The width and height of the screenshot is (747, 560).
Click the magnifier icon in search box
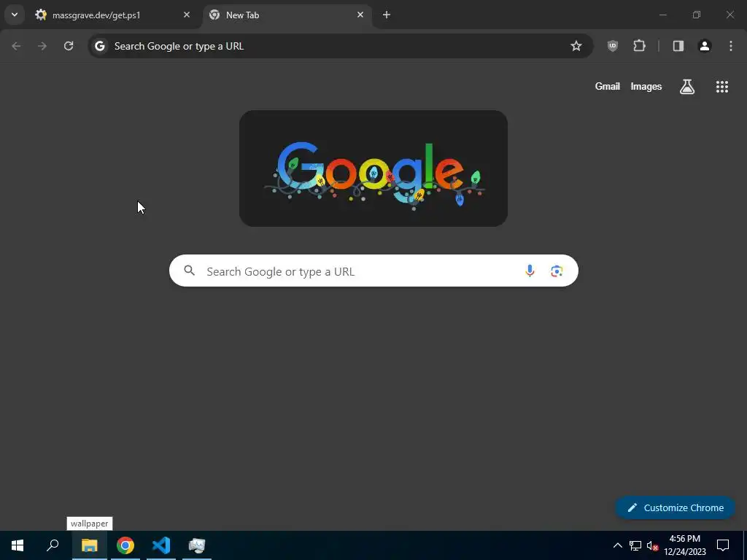(190, 271)
